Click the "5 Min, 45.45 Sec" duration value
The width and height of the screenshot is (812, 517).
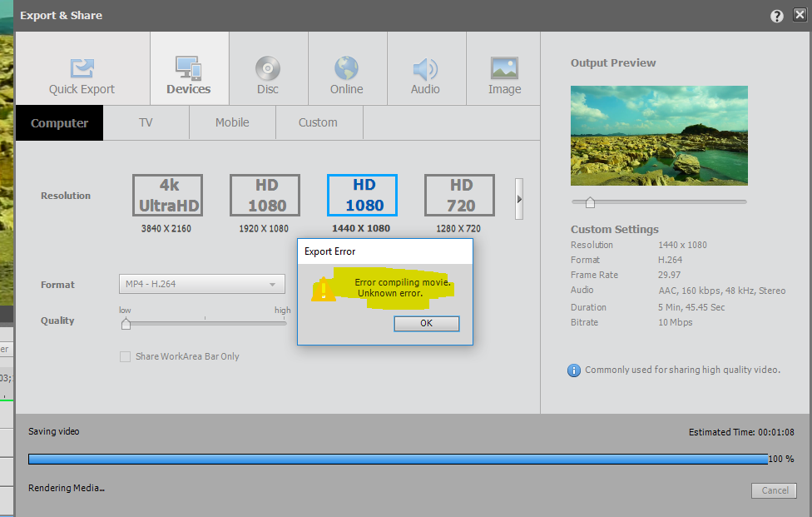pos(691,307)
